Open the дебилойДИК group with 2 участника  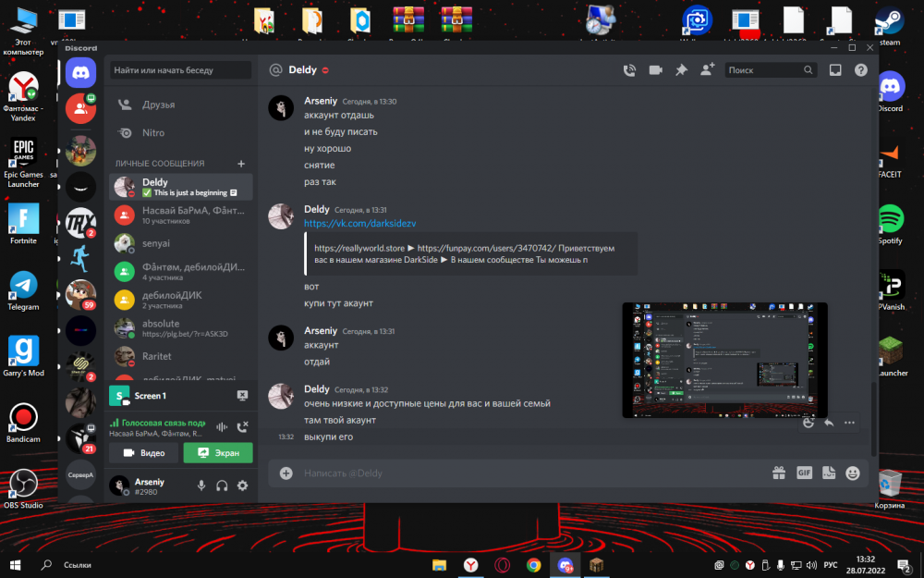tap(181, 300)
